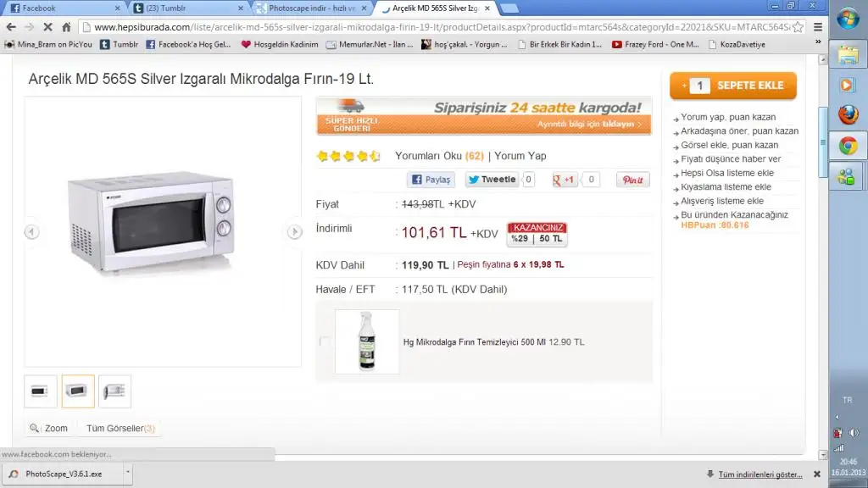Open the Tumblr bookmark

point(119,44)
